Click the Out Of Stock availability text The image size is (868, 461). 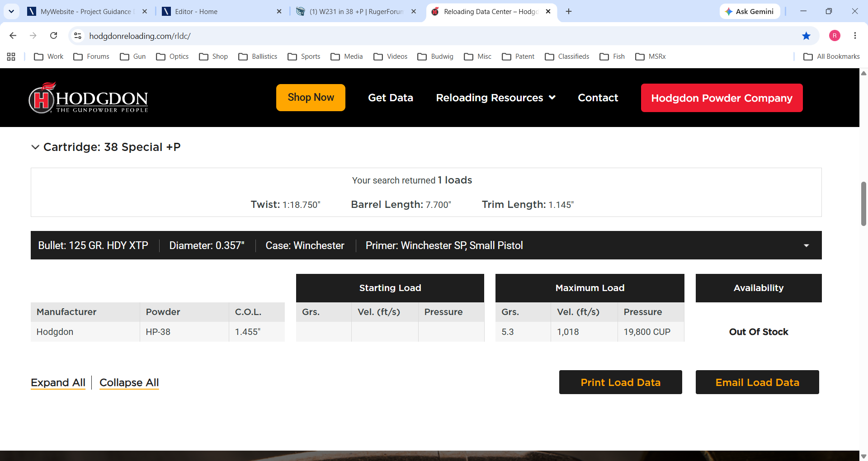[x=759, y=332]
